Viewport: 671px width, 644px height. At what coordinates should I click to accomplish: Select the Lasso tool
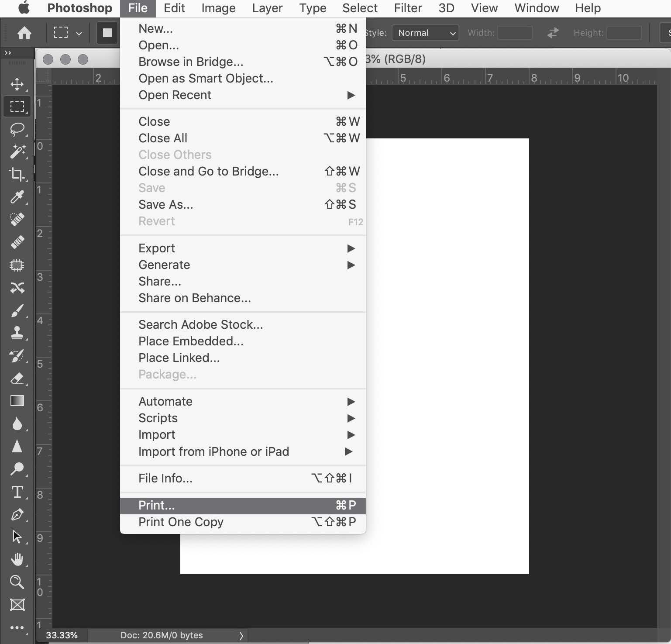tap(17, 129)
